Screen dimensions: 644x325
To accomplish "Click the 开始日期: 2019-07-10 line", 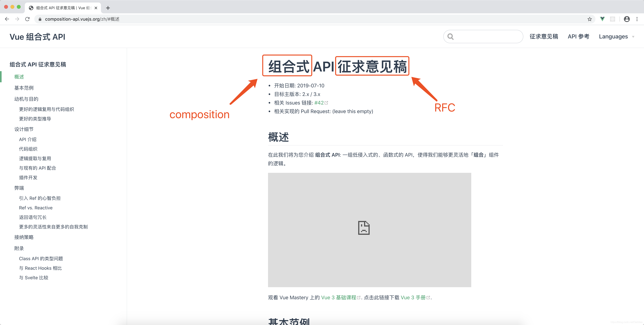I will click(299, 86).
